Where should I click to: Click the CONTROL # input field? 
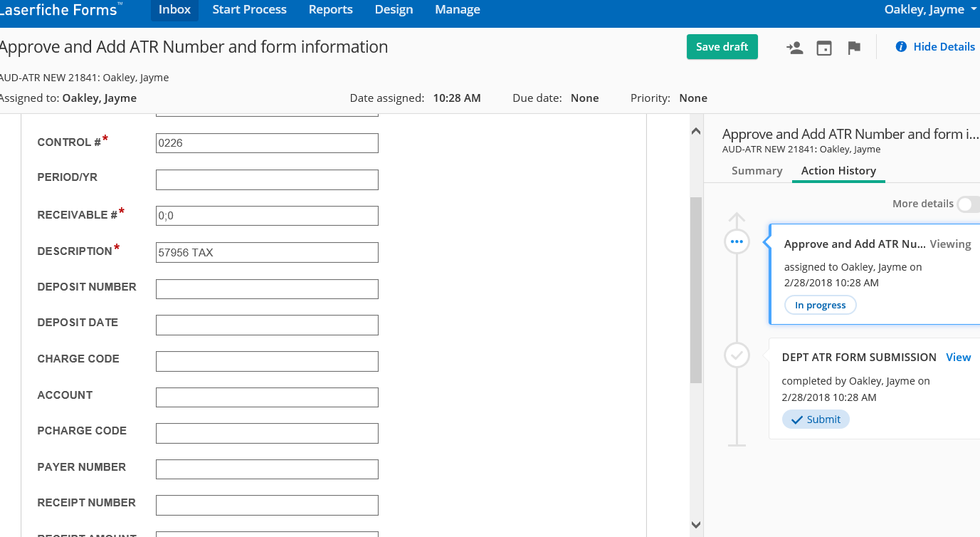click(x=267, y=143)
